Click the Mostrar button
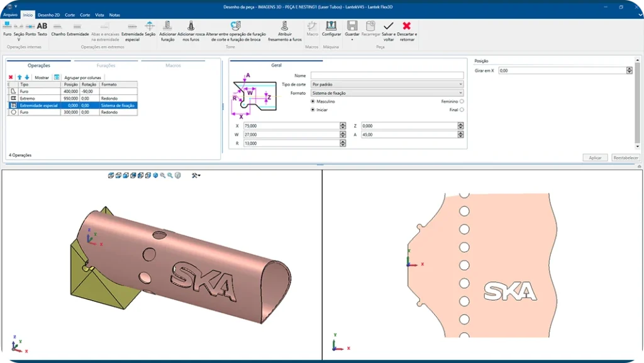The image size is (644, 363). 42,77
